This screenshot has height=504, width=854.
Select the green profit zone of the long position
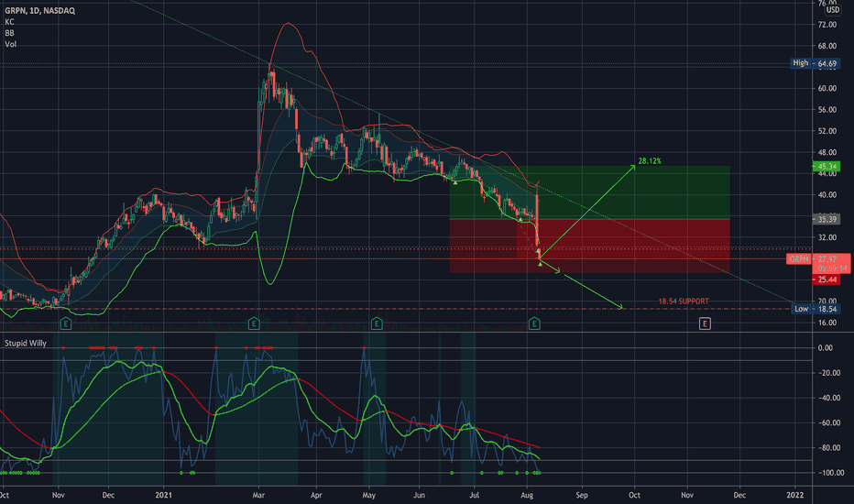click(x=590, y=192)
